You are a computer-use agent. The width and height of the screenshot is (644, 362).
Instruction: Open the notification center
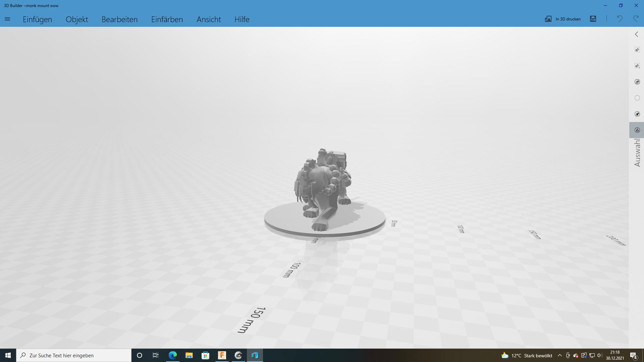634,355
